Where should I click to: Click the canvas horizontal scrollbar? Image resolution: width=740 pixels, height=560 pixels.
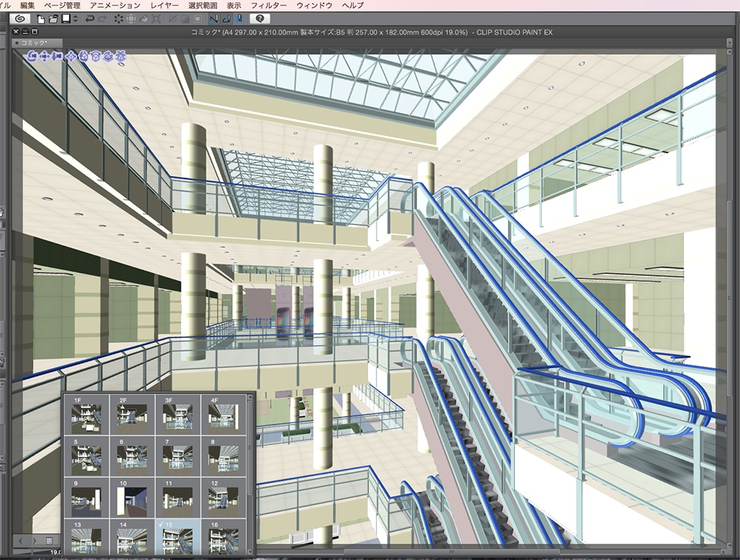click(453, 552)
